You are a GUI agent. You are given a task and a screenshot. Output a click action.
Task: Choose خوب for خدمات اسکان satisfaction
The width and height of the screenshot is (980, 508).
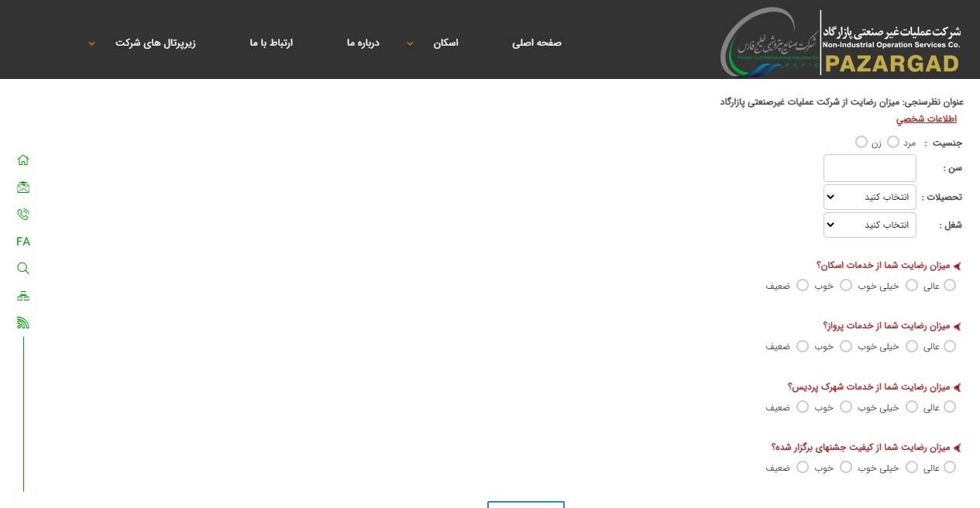[x=846, y=285]
